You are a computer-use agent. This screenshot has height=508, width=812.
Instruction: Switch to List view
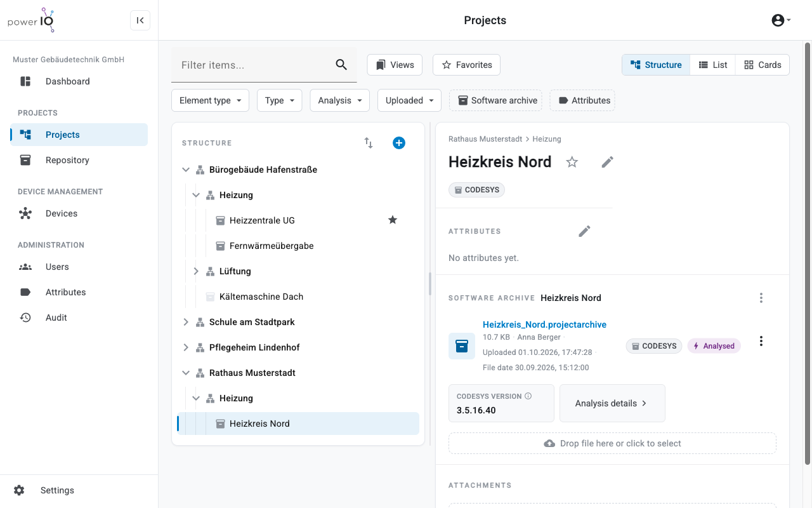(713, 65)
